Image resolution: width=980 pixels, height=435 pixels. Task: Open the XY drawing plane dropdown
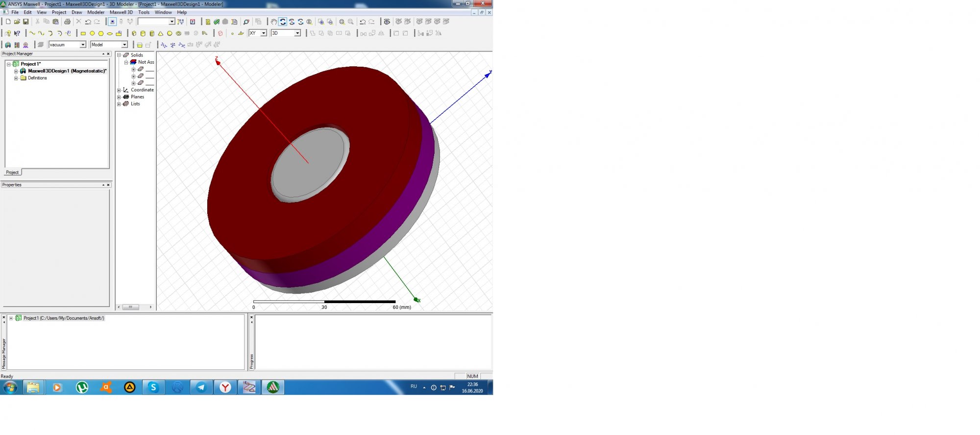coord(258,33)
